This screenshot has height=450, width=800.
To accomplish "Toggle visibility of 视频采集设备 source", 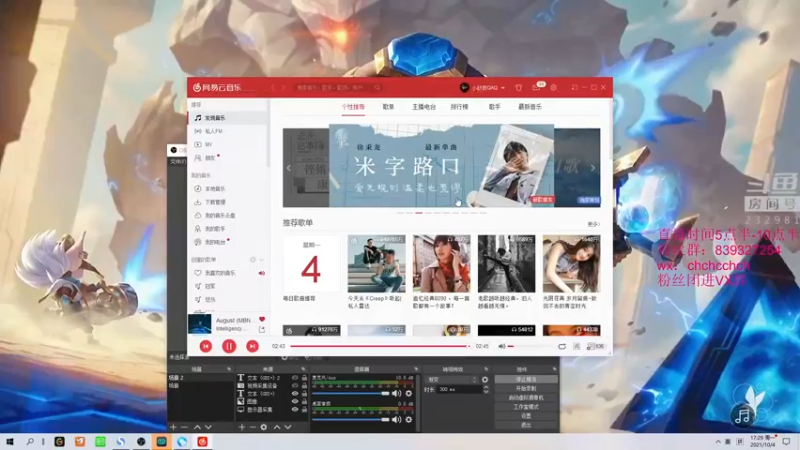I will (x=295, y=386).
